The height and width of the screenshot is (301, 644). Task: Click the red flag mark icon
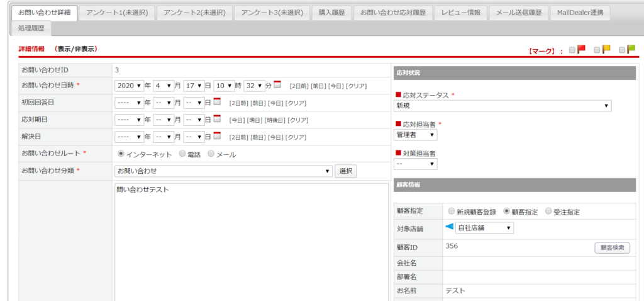pos(582,50)
